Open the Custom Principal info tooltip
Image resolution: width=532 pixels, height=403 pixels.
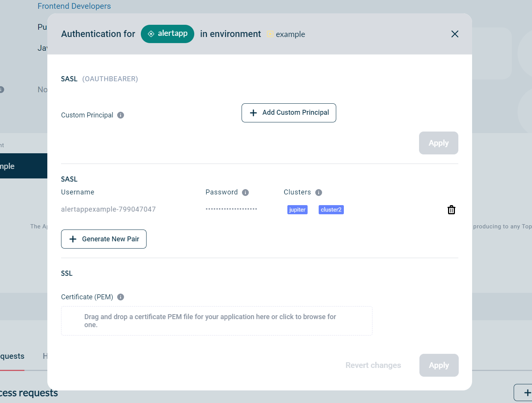121,115
